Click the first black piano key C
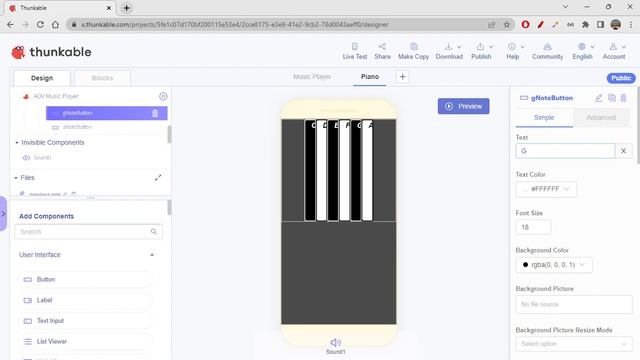Viewport: 640px width, 360px height. [x=310, y=171]
